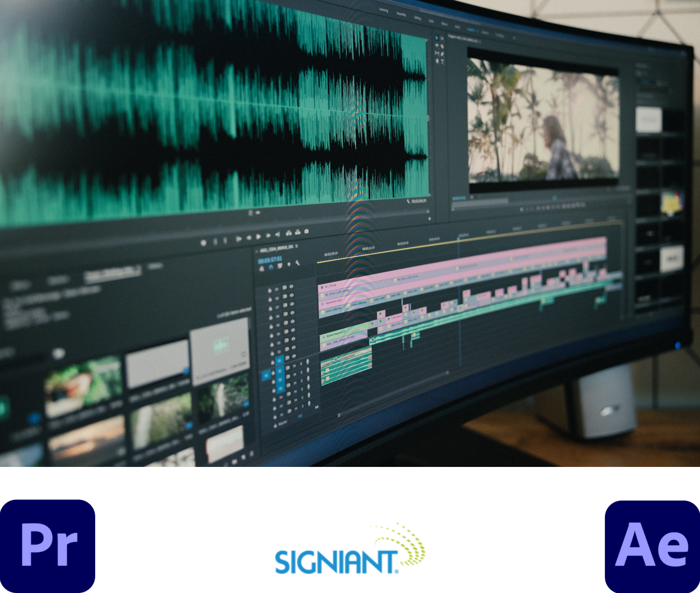
Task: Select the Ripple Edit tool
Action: 437,45
